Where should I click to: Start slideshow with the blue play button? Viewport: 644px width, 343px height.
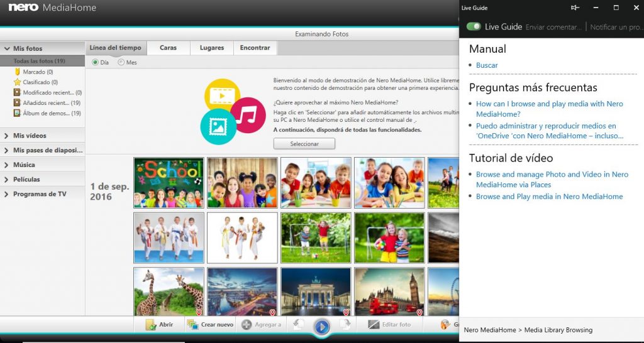point(322,327)
